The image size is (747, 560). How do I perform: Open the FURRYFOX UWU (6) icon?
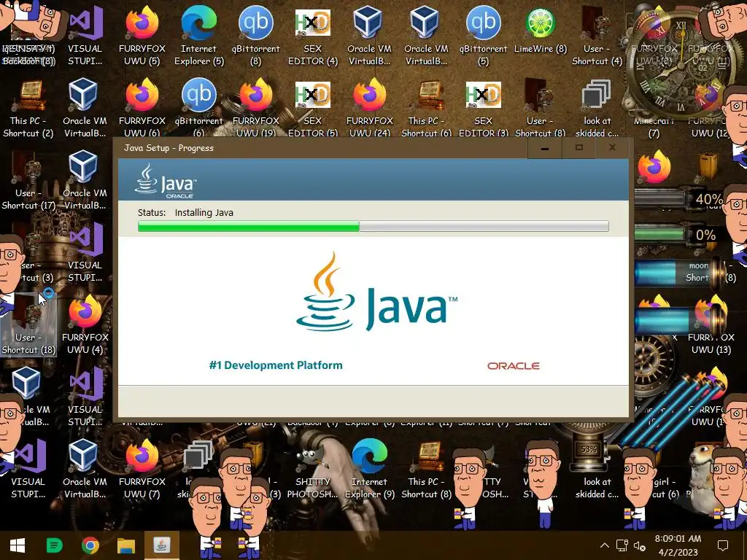click(x=142, y=108)
